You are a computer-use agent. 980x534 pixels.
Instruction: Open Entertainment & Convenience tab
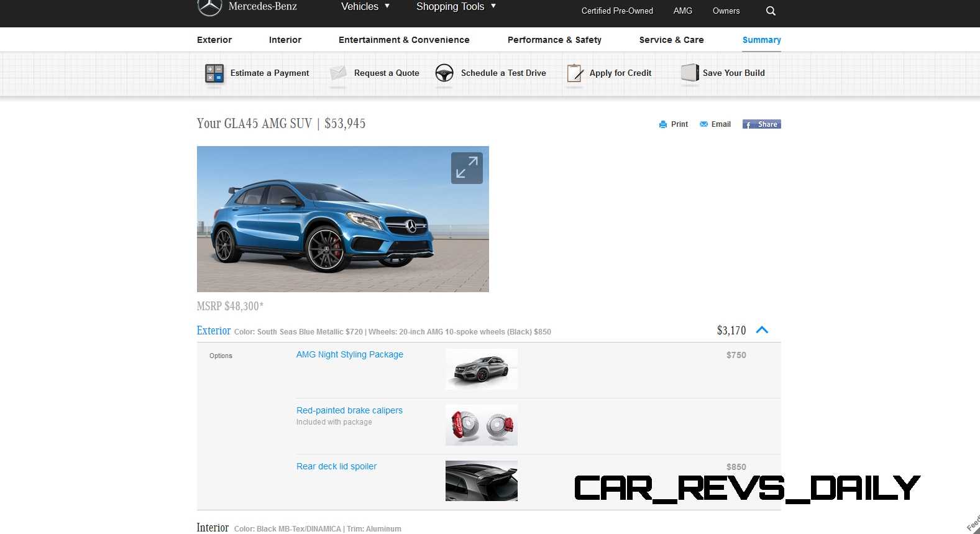[404, 40]
